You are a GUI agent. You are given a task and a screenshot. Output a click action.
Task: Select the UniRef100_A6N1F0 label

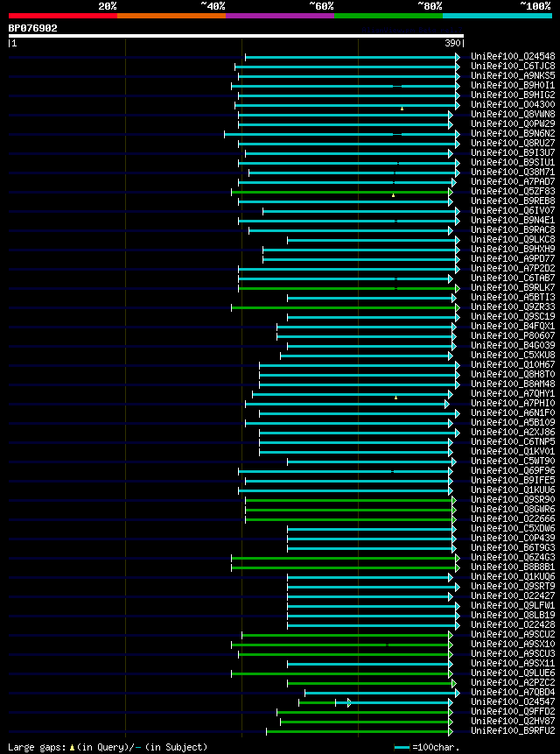click(513, 412)
